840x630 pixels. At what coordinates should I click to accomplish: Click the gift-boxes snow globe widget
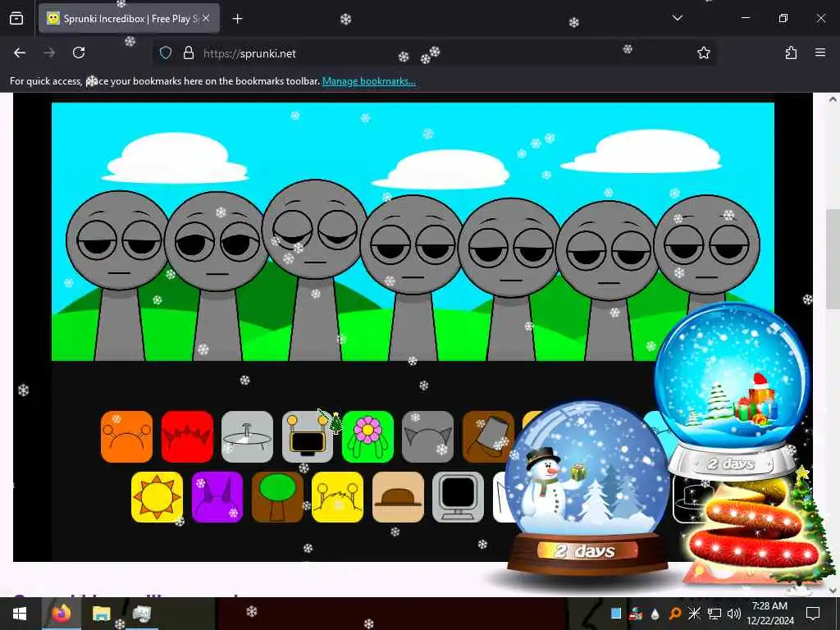coord(732,391)
